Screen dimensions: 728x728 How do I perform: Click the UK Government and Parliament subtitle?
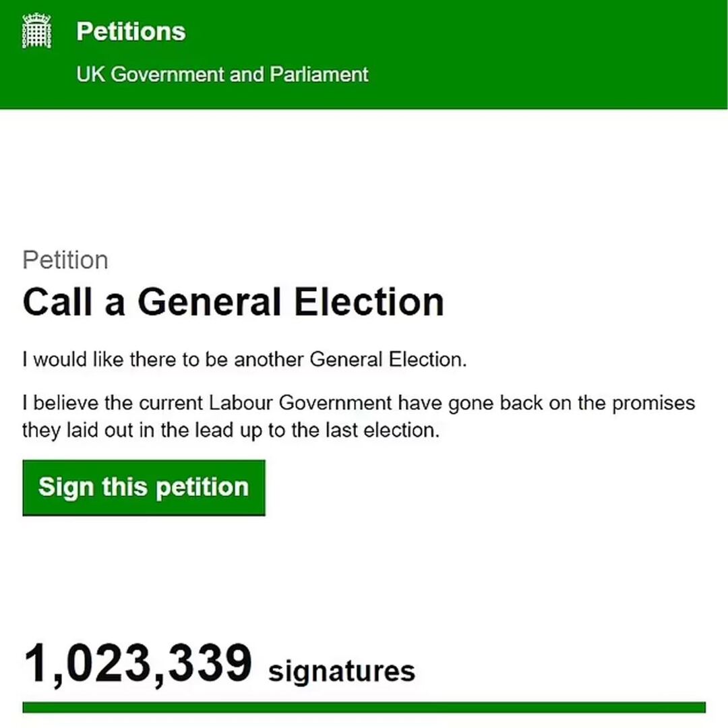pyautogui.click(x=222, y=74)
